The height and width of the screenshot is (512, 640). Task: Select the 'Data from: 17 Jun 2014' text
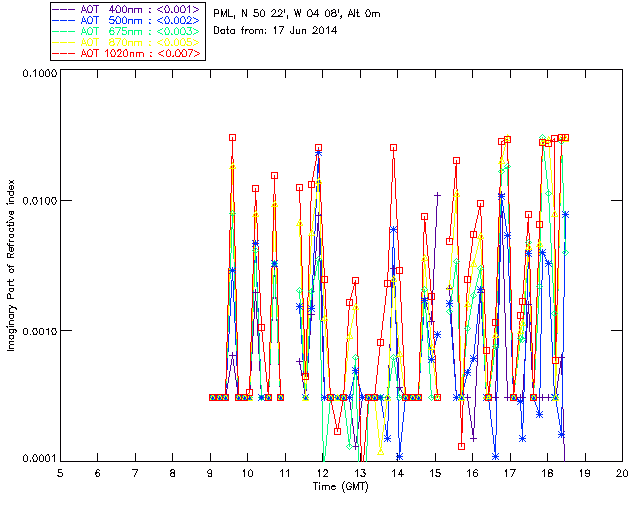(x=276, y=31)
